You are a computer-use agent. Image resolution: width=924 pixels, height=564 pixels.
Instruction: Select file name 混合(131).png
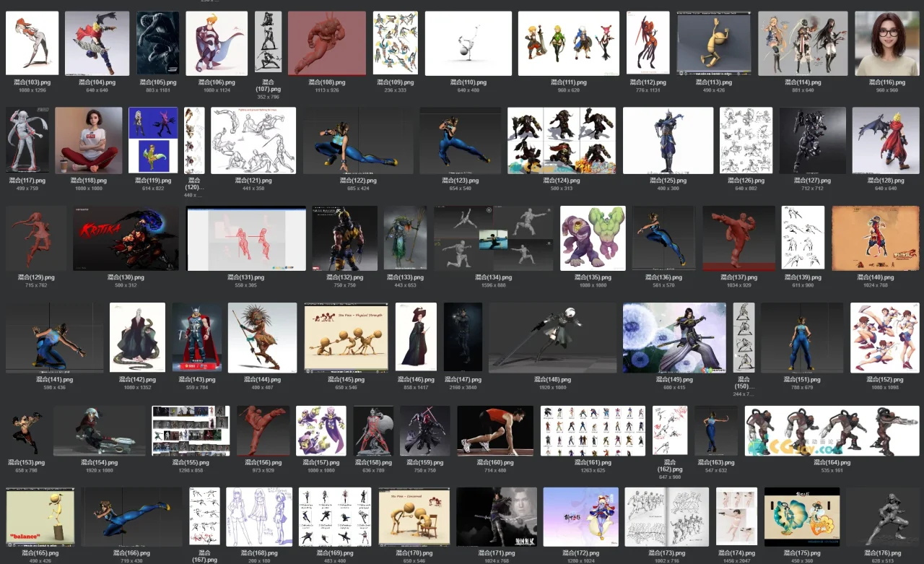click(x=245, y=277)
